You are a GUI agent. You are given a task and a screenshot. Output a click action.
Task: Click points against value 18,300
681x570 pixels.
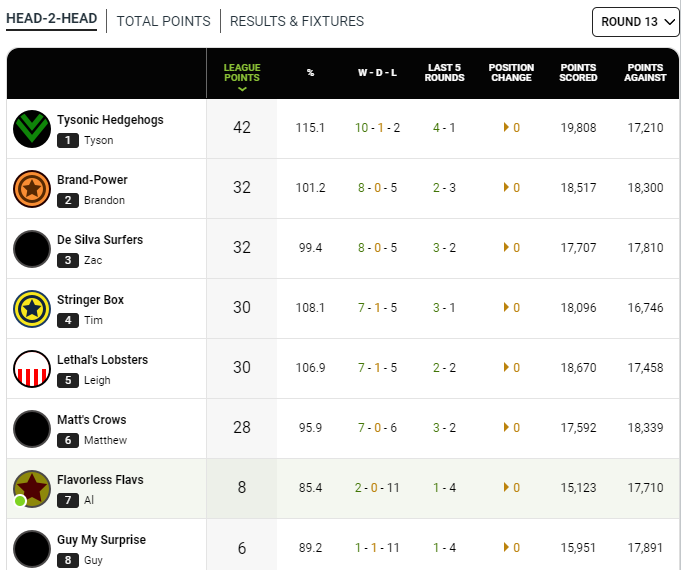(x=645, y=188)
